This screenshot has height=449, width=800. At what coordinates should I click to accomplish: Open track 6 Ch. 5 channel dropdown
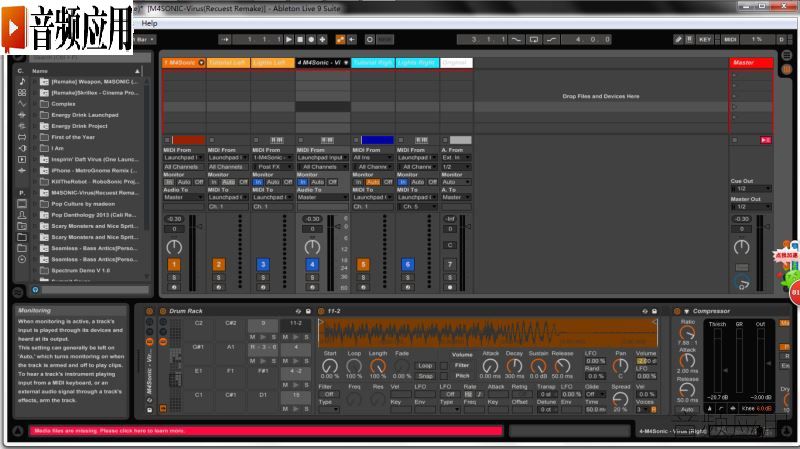pos(417,207)
